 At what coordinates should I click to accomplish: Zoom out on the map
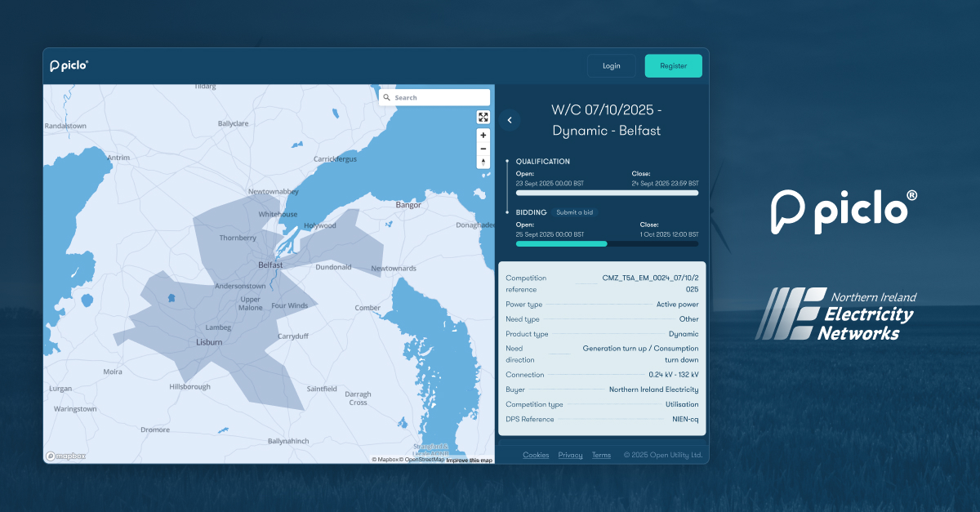click(x=483, y=149)
